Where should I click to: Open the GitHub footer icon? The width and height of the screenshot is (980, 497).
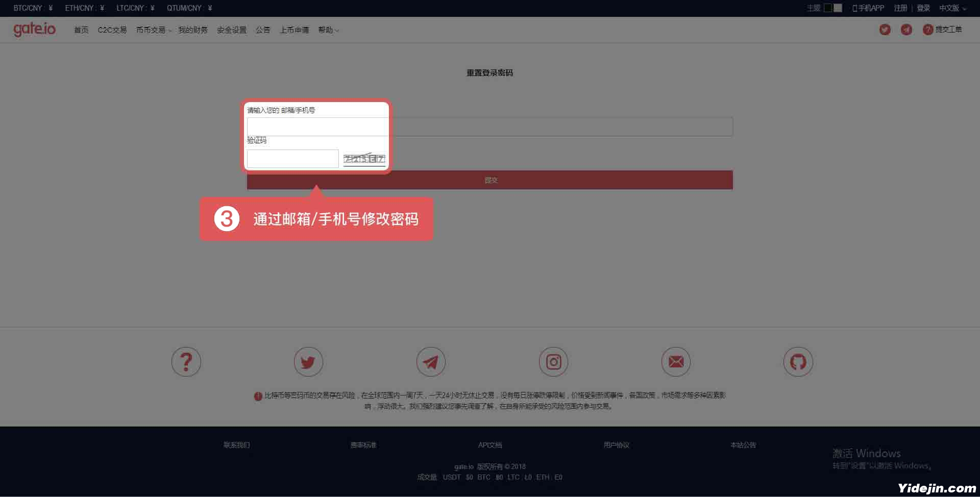(x=798, y=362)
